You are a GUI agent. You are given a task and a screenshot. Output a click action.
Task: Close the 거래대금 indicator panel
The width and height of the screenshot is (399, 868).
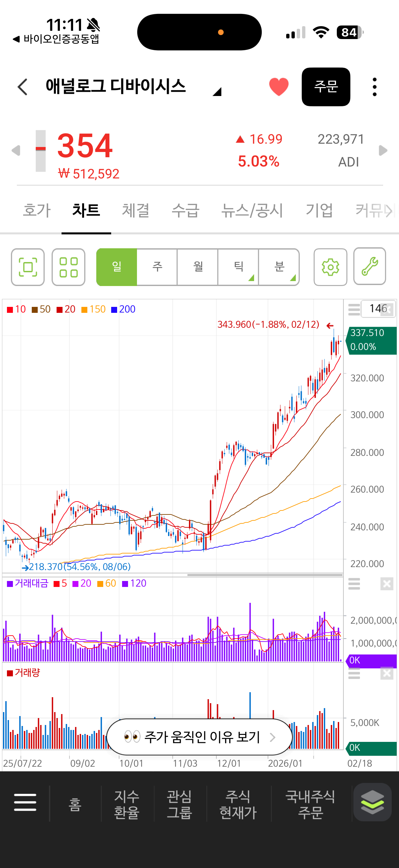tap(387, 584)
